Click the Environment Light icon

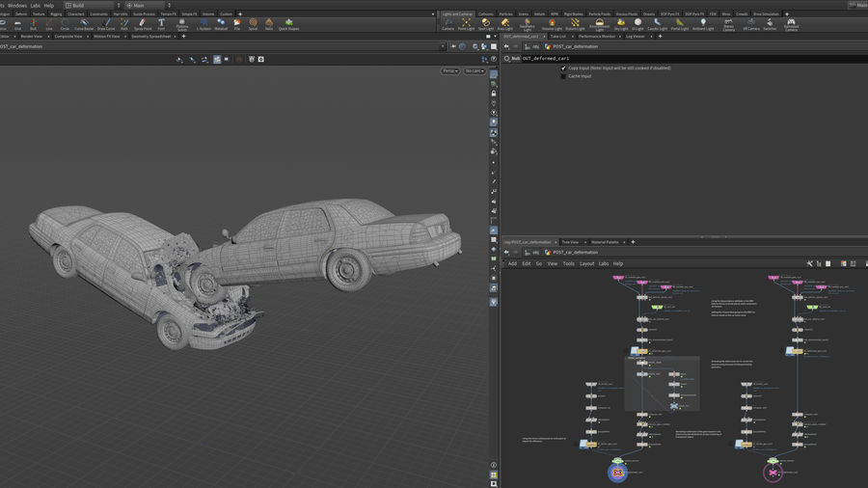(x=600, y=24)
